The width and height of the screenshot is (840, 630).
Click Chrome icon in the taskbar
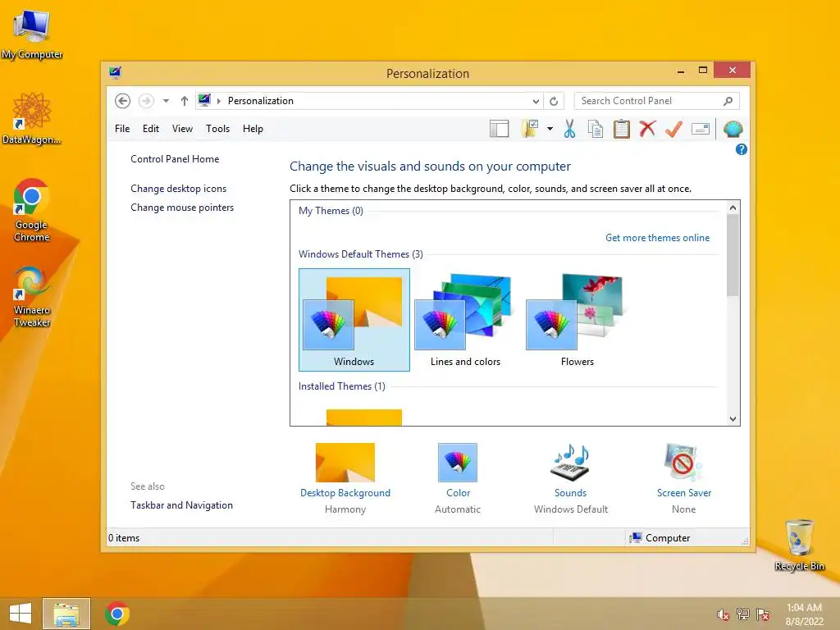click(x=117, y=614)
